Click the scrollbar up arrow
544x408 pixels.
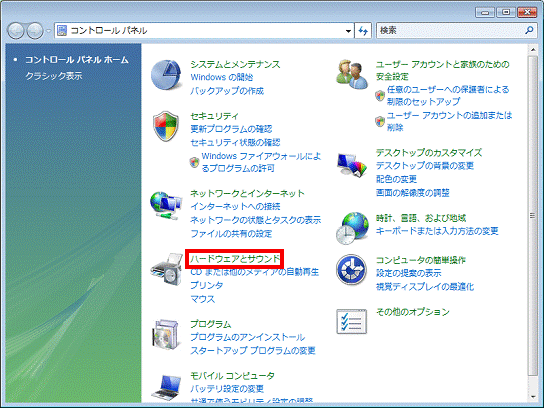pos(533,50)
